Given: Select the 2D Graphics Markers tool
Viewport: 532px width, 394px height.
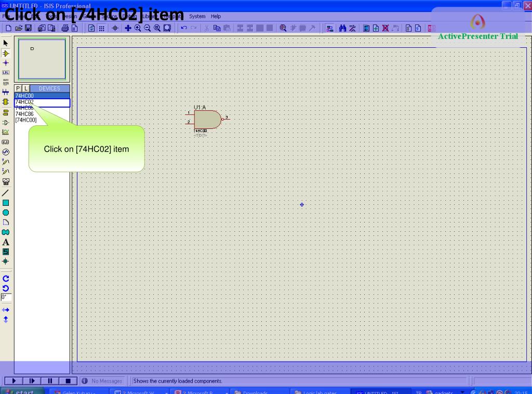Looking at the screenshot, I should tap(5, 261).
